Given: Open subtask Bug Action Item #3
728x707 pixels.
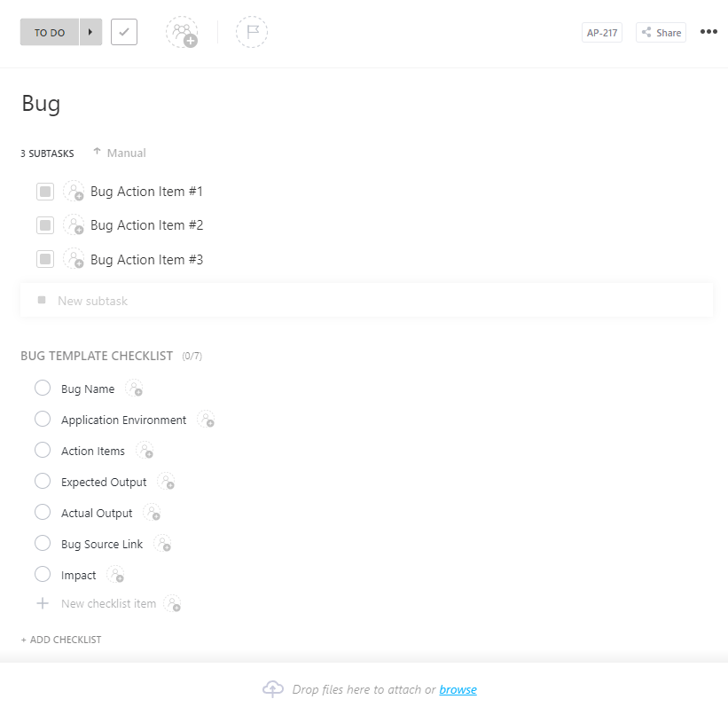Looking at the screenshot, I should tap(146, 259).
